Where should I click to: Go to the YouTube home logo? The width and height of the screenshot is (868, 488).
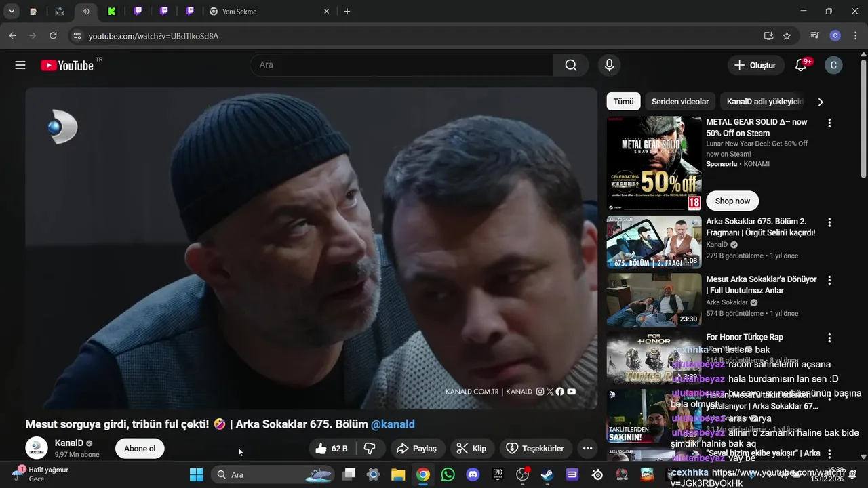pos(67,65)
